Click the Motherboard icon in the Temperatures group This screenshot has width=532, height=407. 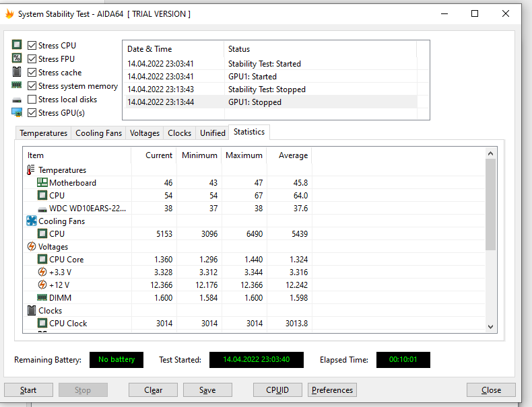[42, 183]
